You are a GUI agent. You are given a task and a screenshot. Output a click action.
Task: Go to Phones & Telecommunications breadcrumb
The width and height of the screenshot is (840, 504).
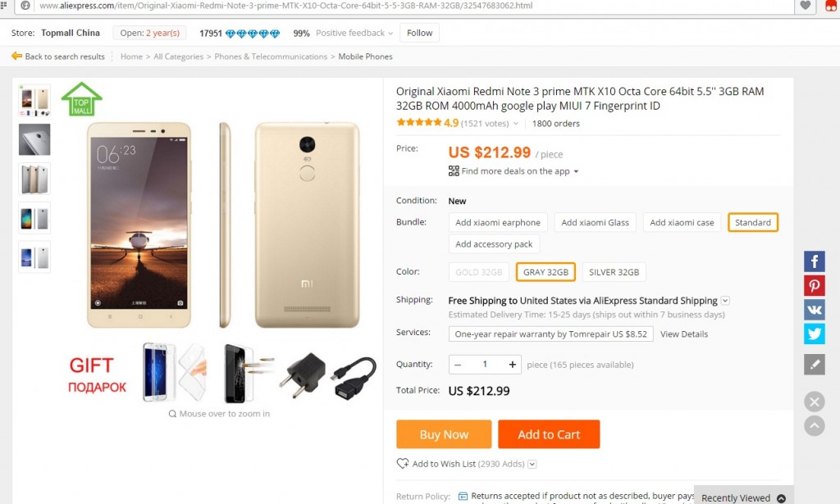(271, 57)
